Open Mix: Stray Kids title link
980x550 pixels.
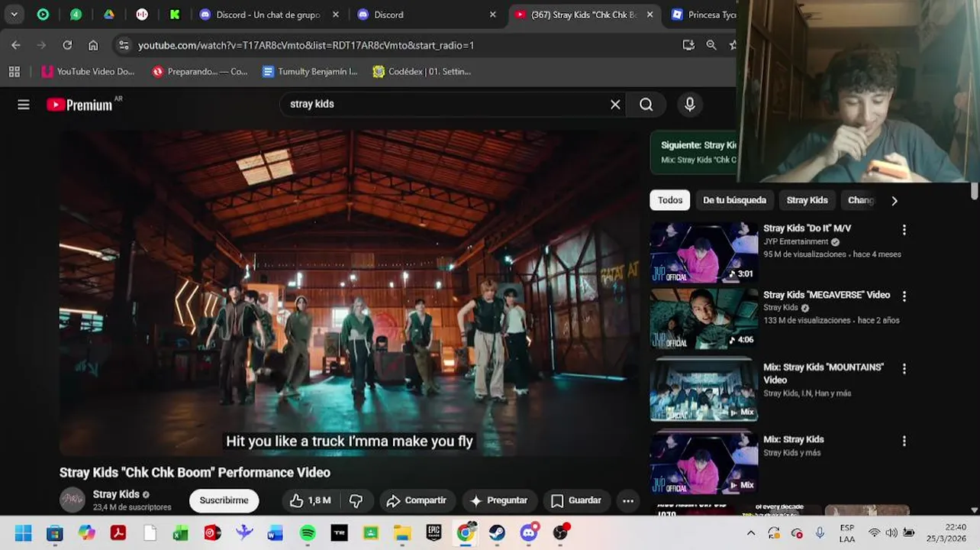click(794, 439)
